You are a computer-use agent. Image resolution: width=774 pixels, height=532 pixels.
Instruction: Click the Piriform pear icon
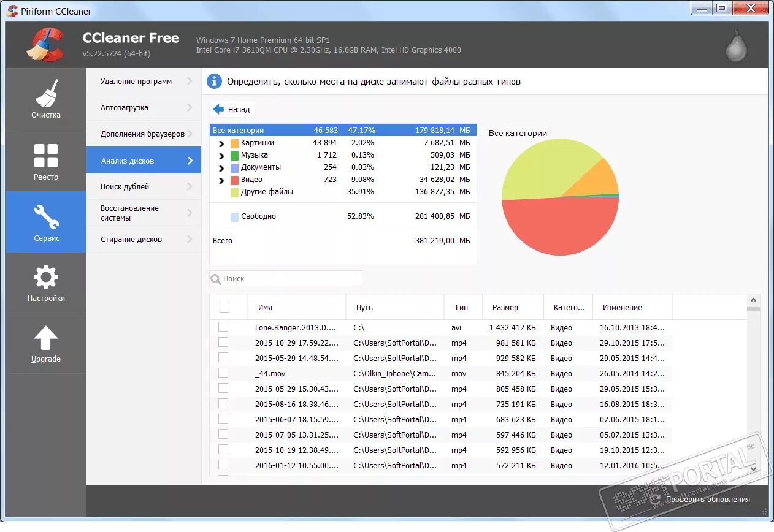(737, 45)
